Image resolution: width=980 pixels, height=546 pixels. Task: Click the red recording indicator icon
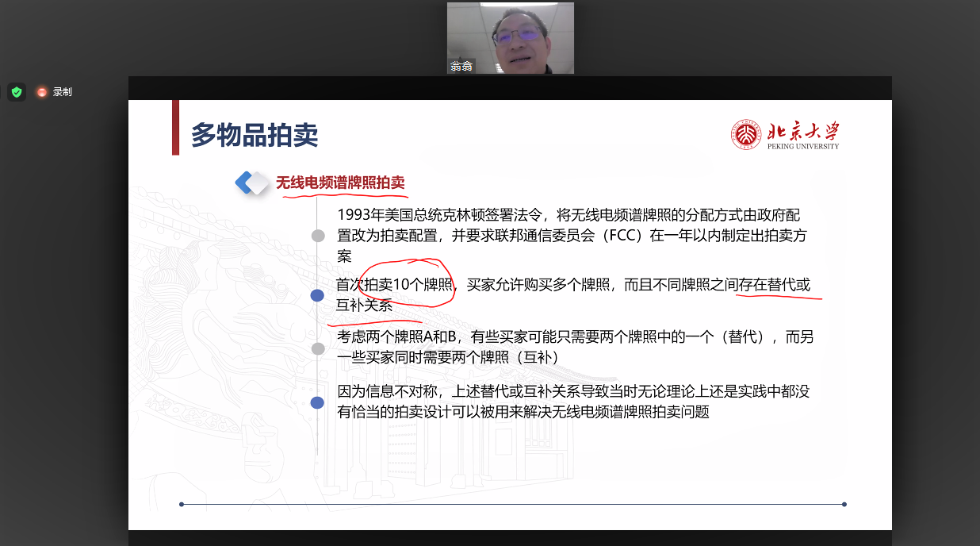42,92
